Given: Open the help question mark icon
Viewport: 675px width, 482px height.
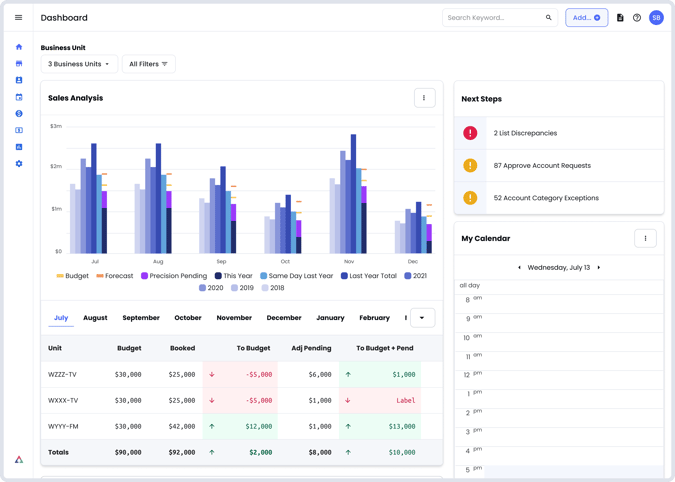Looking at the screenshot, I should coord(637,18).
